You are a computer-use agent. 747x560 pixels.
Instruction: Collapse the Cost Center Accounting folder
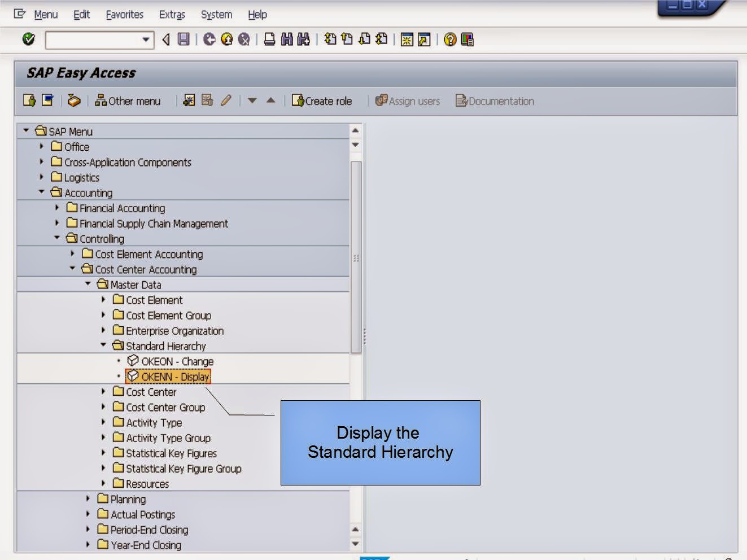coord(72,269)
